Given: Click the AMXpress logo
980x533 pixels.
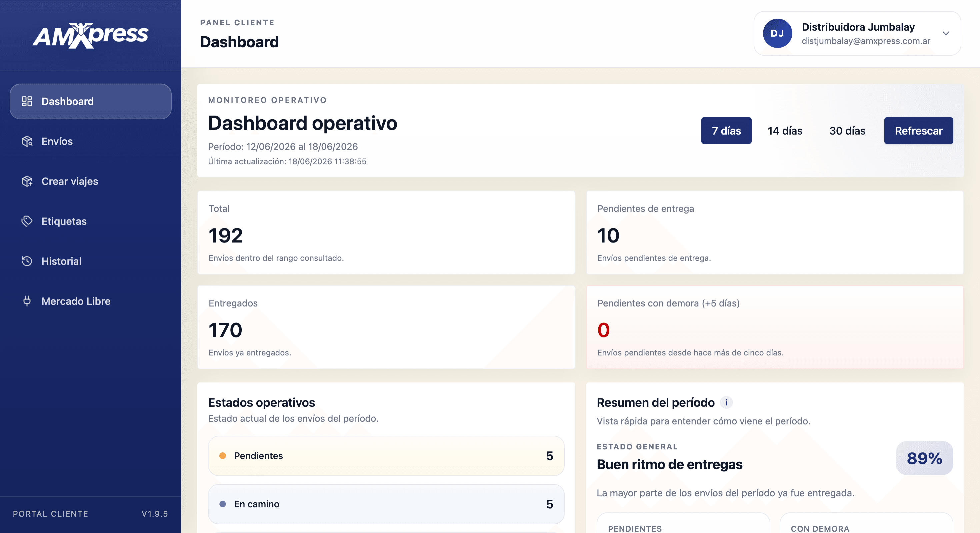Looking at the screenshot, I should [x=90, y=35].
